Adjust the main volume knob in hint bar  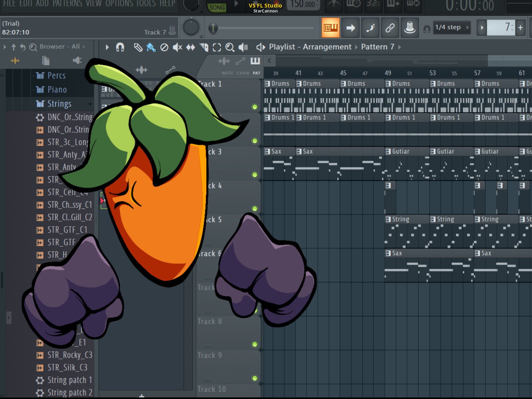click(x=191, y=28)
